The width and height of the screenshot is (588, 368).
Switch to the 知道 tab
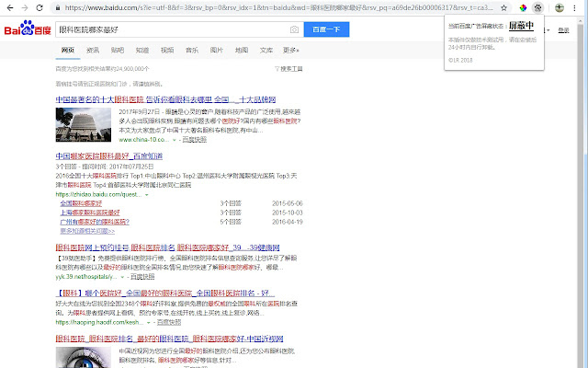[142, 50]
